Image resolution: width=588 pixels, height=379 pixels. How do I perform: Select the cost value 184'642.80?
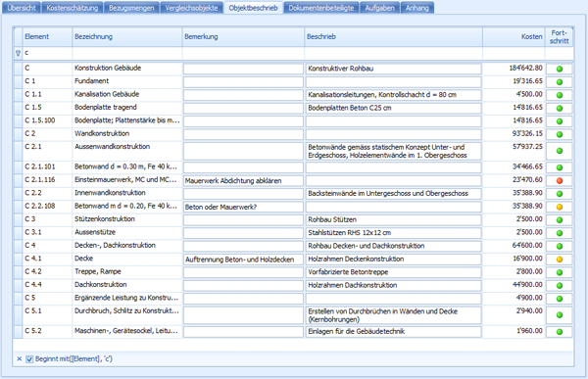(514, 69)
